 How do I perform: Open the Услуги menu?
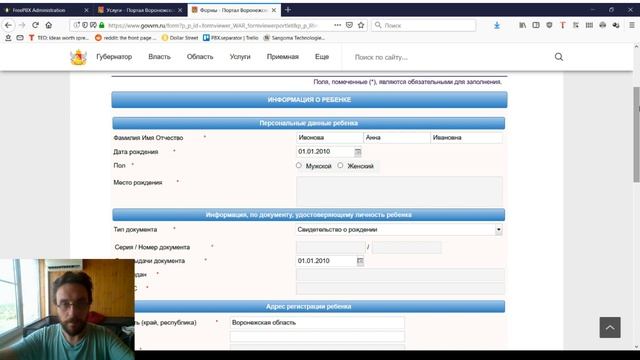coord(240,57)
